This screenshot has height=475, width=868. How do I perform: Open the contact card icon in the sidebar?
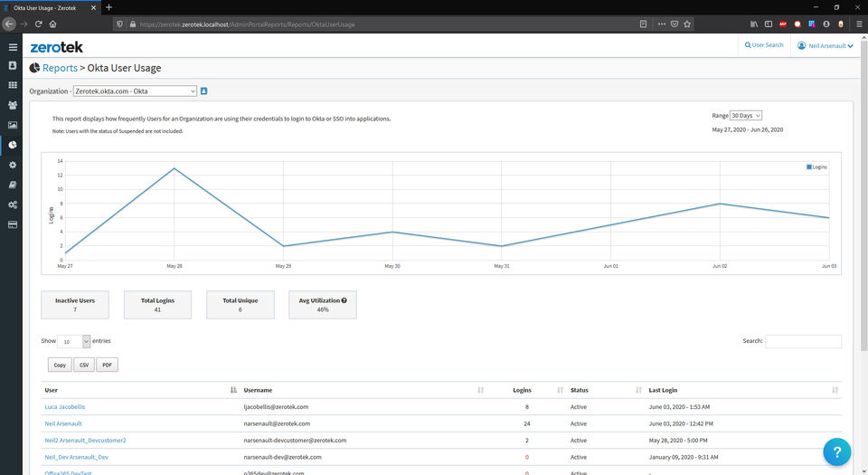tap(13, 65)
